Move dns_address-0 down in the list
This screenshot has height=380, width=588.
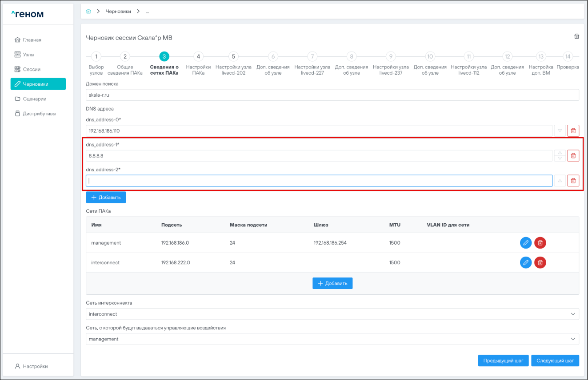[560, 131]
